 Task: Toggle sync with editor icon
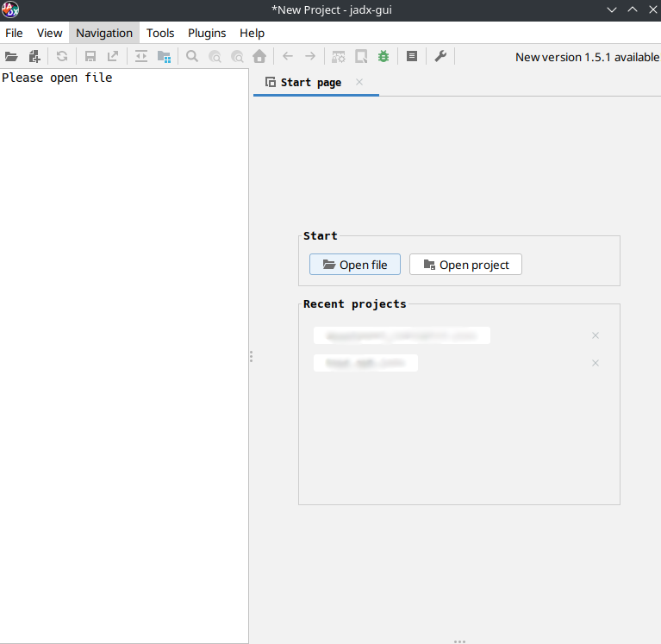click(x=141, y=57)
